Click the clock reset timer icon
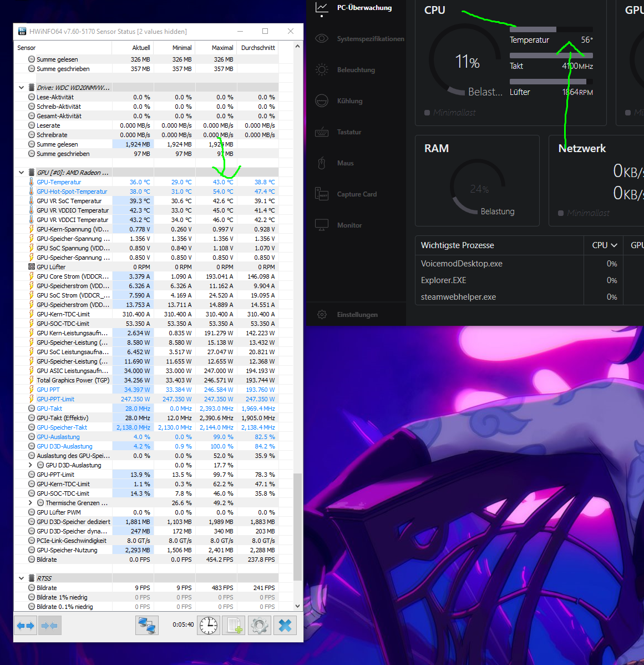 pyautogui.click(x=209, y=625)
